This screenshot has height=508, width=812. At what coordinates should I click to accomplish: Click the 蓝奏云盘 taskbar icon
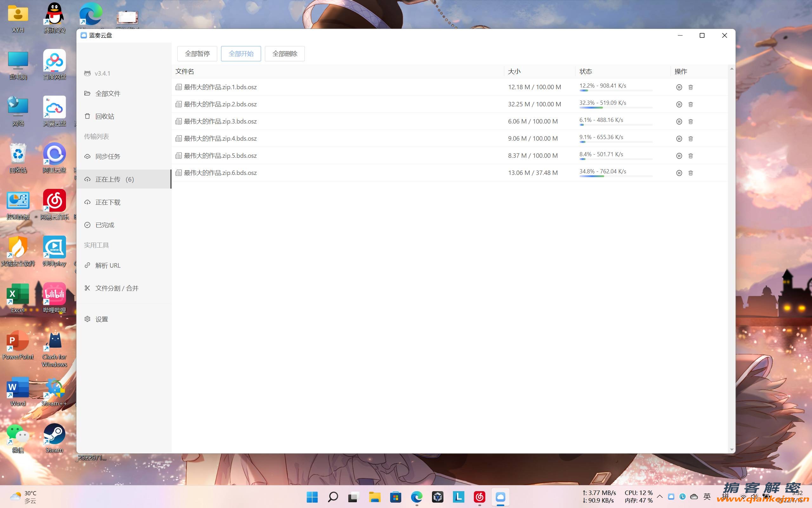click(500, 497)
